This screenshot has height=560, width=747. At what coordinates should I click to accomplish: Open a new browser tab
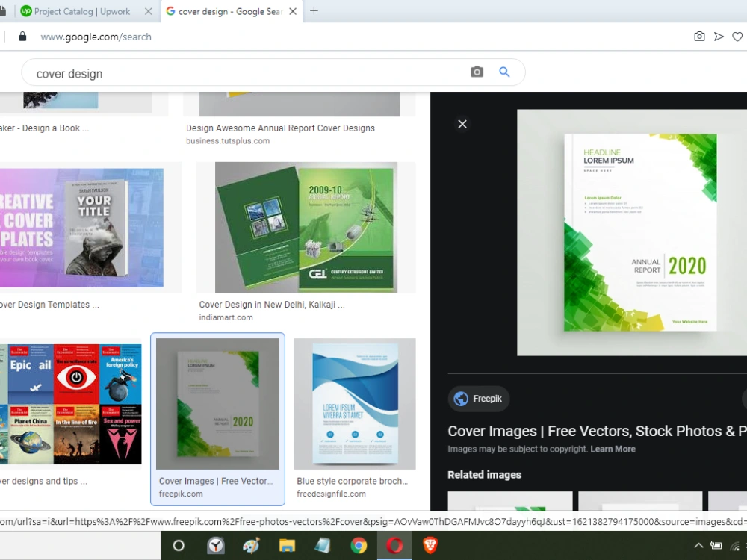click(314, 11)
